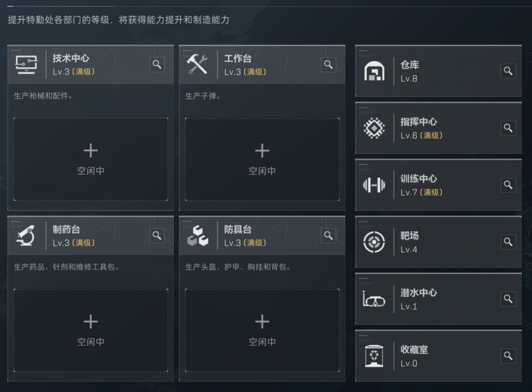Screen dimensions: 532x392
Task: Click magnifier button on 收藏室 card
Action: point(508,356)
